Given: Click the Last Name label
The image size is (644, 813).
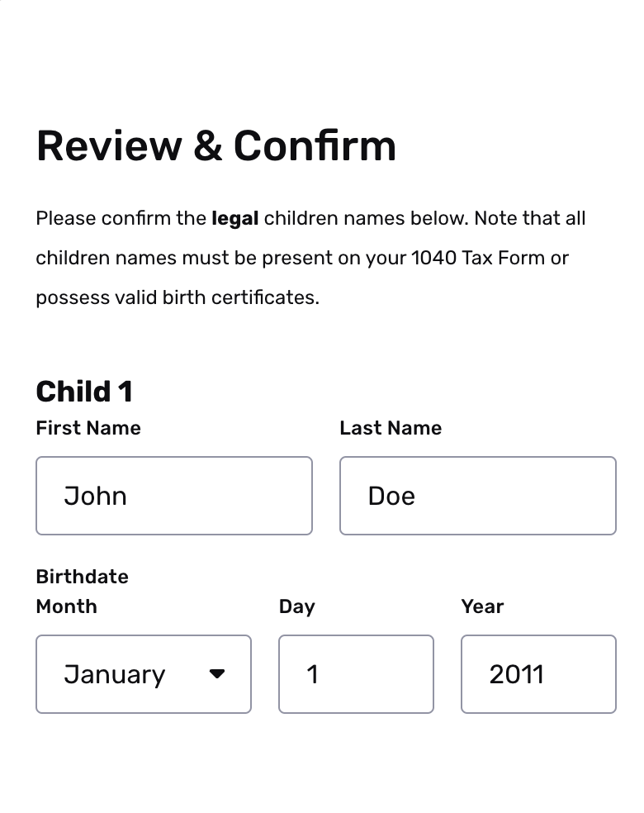Looking at the screenshot, I should point(391,428).
